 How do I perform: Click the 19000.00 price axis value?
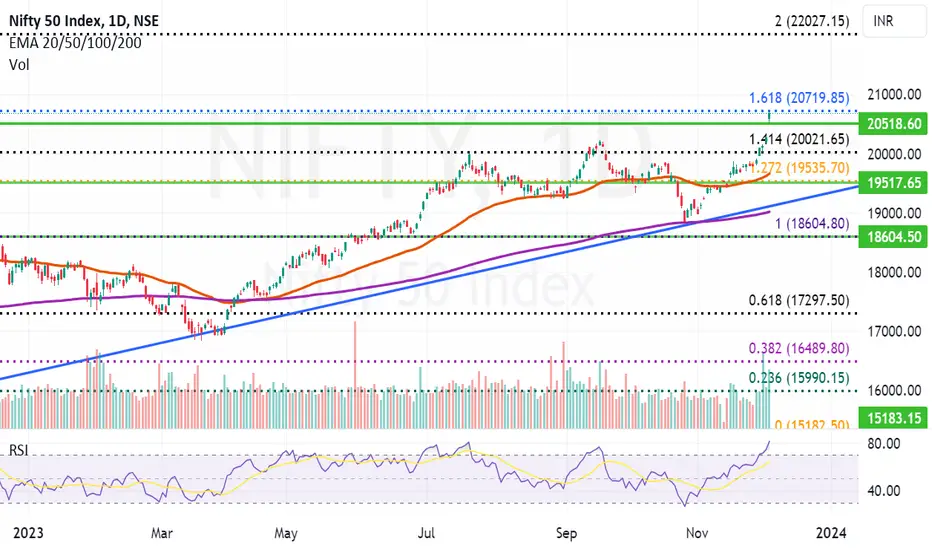[894, 213]
